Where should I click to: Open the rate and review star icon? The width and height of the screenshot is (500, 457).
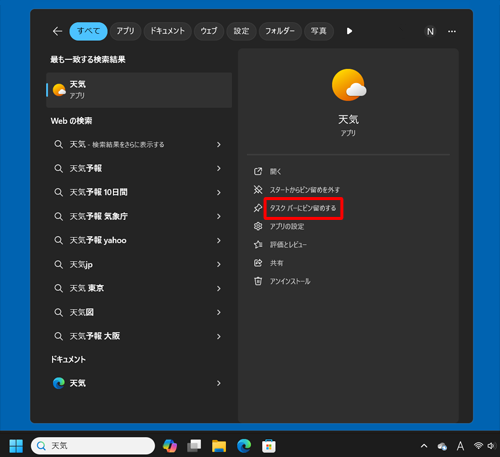[x=258, y=245]
